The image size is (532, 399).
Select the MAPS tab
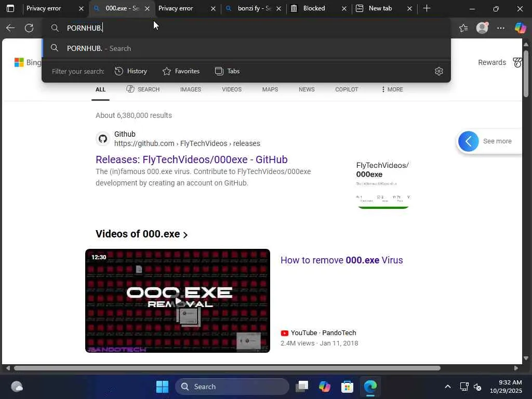coord(270,89)
